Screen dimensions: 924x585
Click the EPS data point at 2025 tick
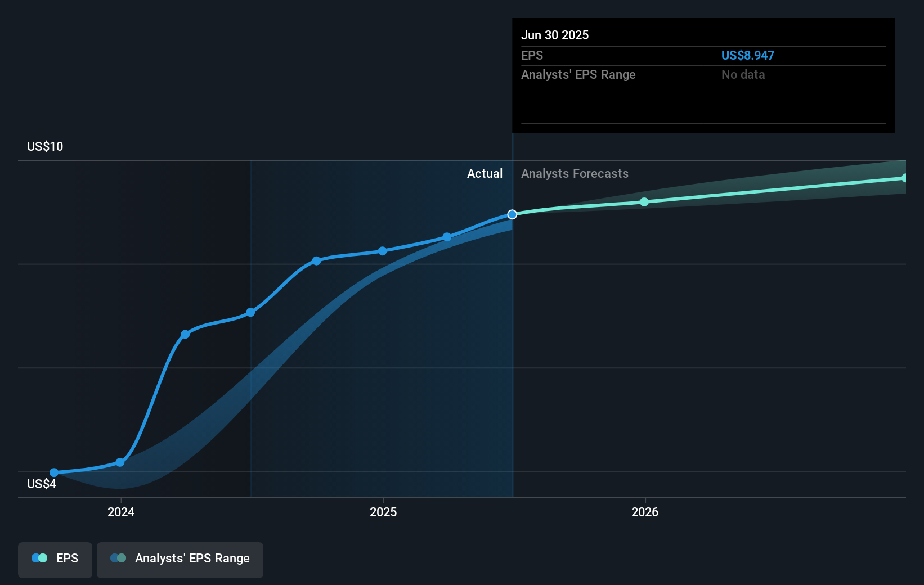tap(383, 251)
